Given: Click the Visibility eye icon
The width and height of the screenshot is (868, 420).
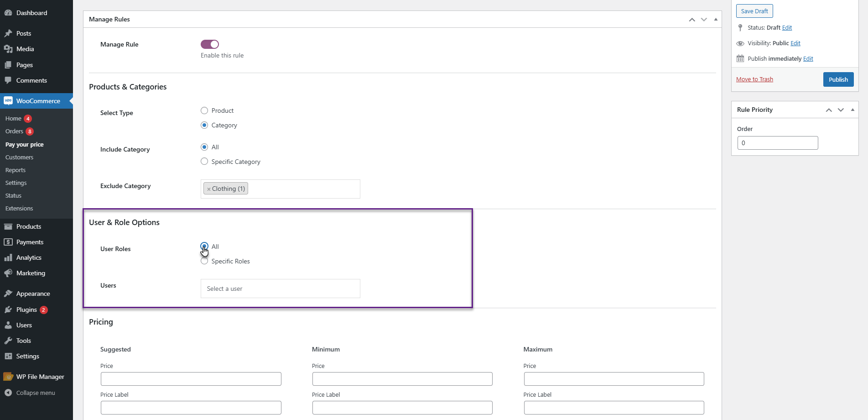Looking at the screenshot, I should 740,43.
